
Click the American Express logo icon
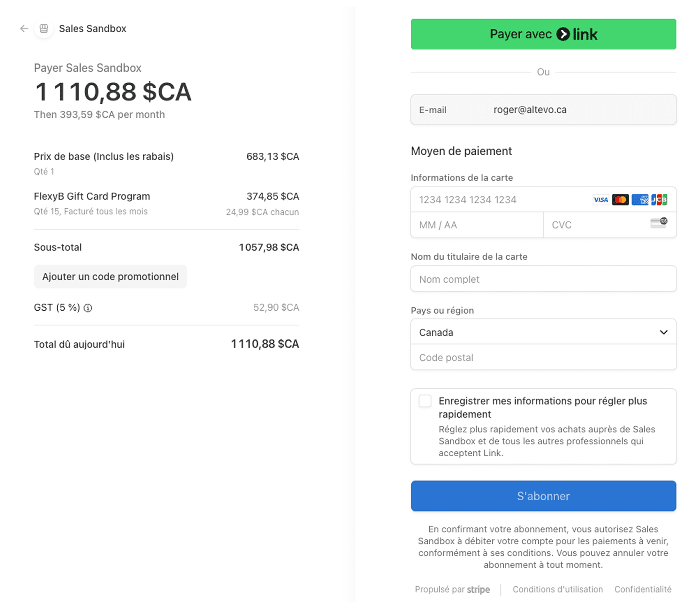coord(640,200)
